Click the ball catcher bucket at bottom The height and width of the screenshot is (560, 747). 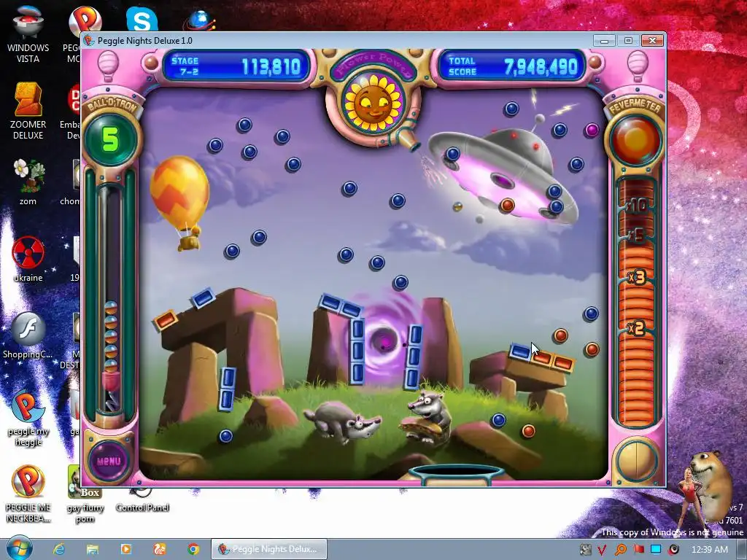(456, 473)
